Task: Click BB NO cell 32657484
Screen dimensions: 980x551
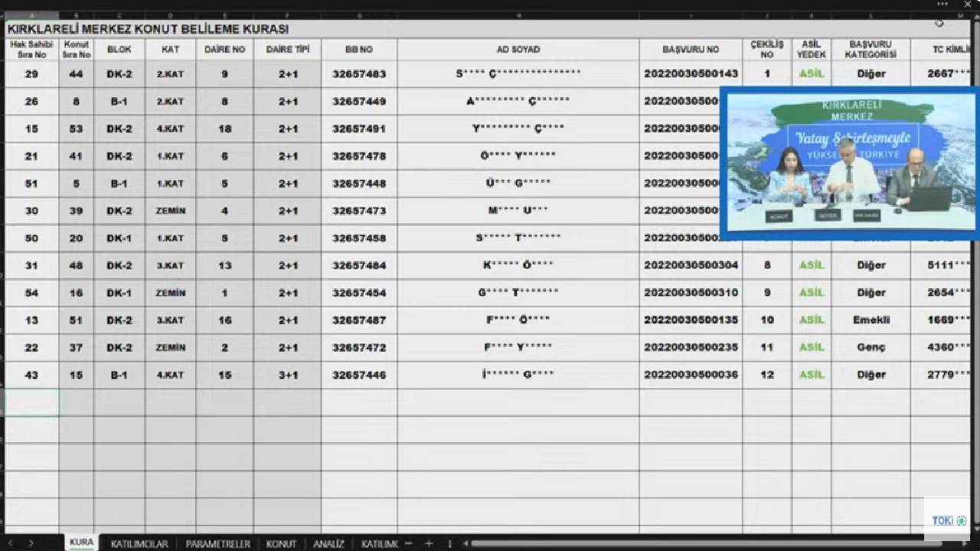Action: (x=359, y=266)
